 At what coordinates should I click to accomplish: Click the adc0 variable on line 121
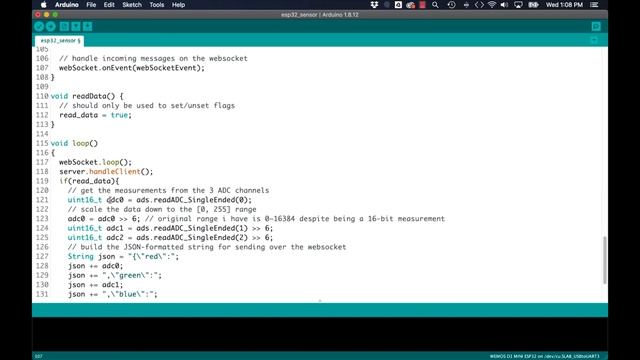pos(115,200)
